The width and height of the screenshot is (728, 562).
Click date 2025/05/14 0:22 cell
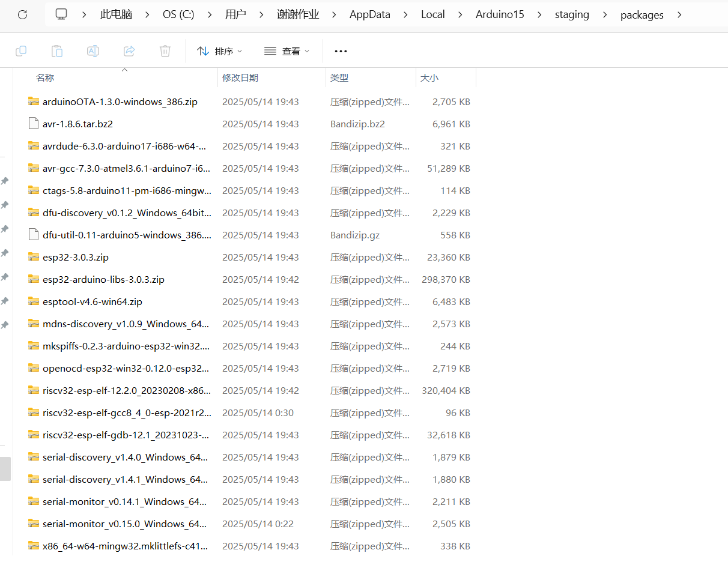[258, 524]
